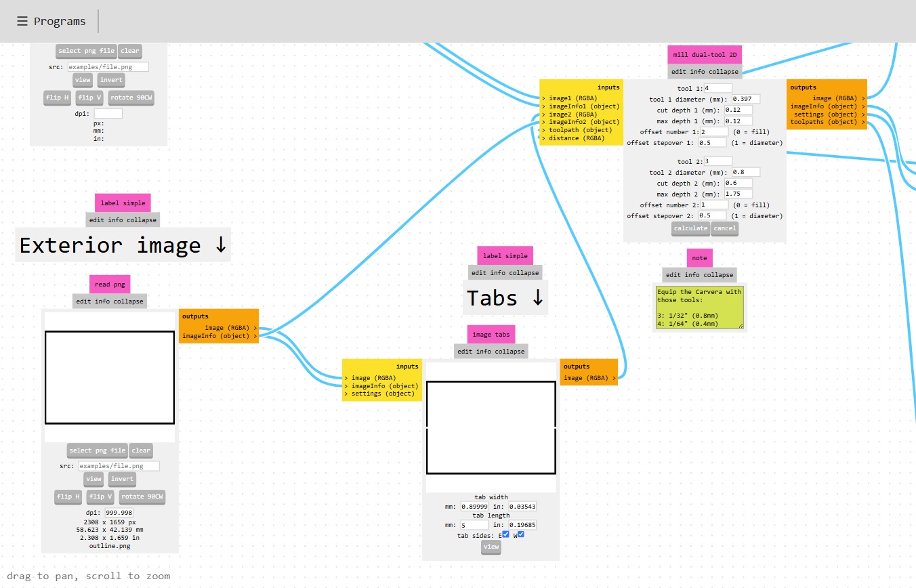Click imageInfo (object) output of outline.png module

coord(220,336)
